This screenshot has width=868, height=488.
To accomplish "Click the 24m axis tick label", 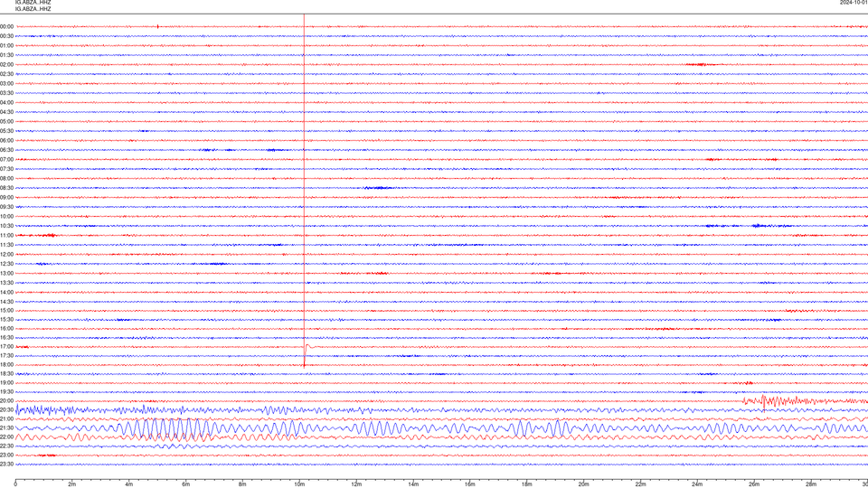I will pos(697,484).
